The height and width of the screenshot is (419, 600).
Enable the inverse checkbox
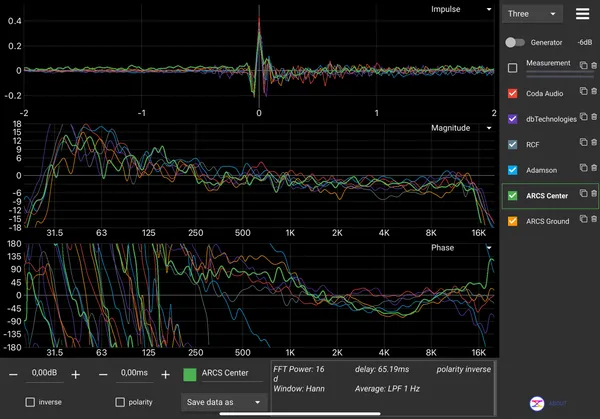coord(30,402)
